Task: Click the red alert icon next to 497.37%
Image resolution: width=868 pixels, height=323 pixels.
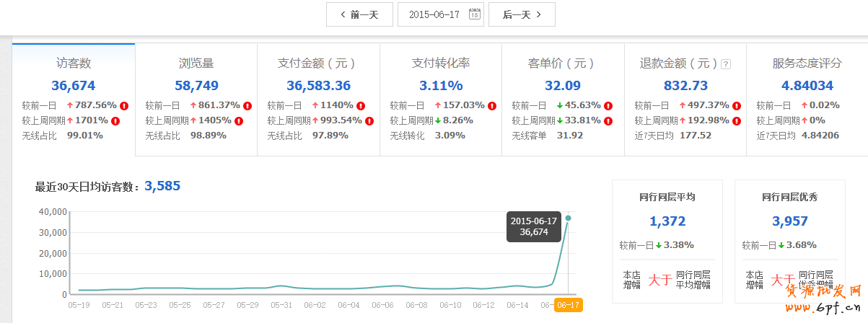Action: click(x=737, y=105)
